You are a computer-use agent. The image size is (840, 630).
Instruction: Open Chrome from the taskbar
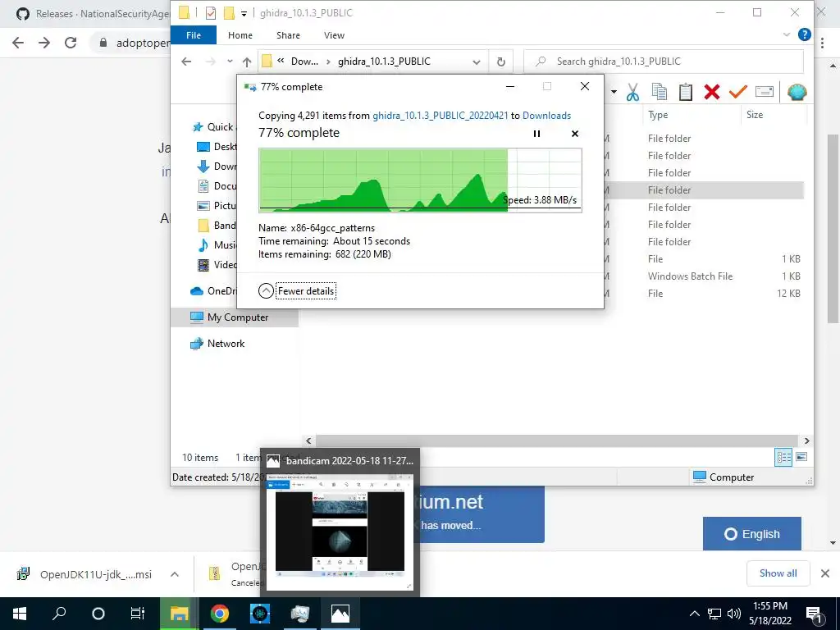coord(219,614)
